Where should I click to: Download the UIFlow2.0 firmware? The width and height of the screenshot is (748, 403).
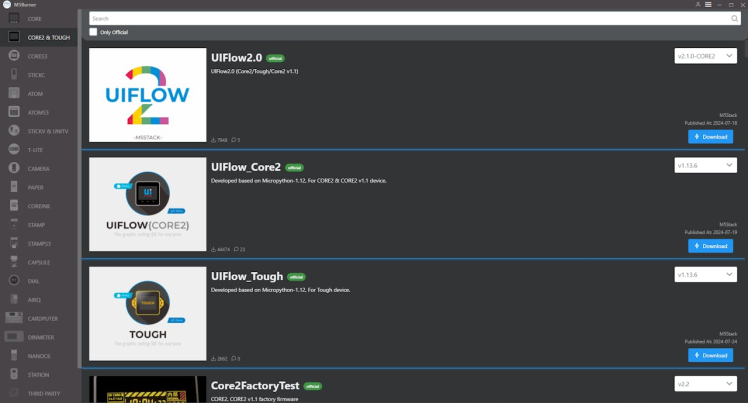coord(710,136)
